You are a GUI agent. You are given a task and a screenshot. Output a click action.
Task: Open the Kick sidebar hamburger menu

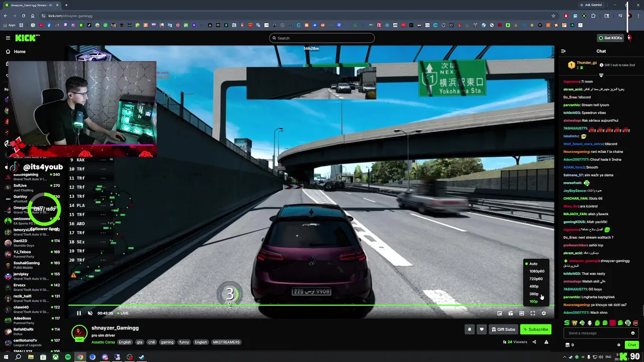[x=8, y=38]
